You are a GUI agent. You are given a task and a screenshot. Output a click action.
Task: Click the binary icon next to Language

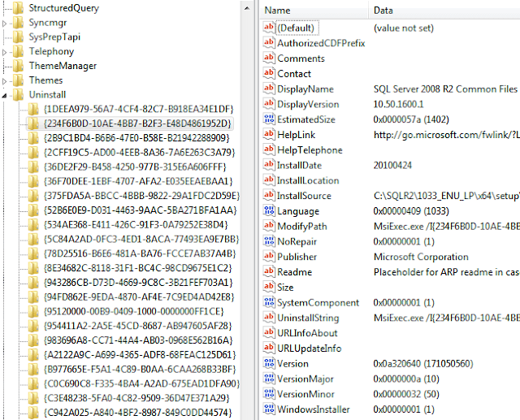click(x=269, y=210)
